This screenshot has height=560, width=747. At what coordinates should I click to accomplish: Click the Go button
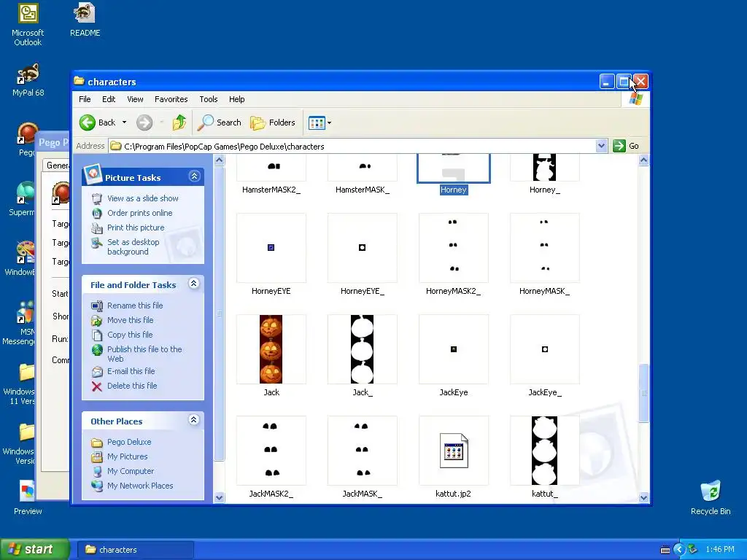[x=626, y=146]
